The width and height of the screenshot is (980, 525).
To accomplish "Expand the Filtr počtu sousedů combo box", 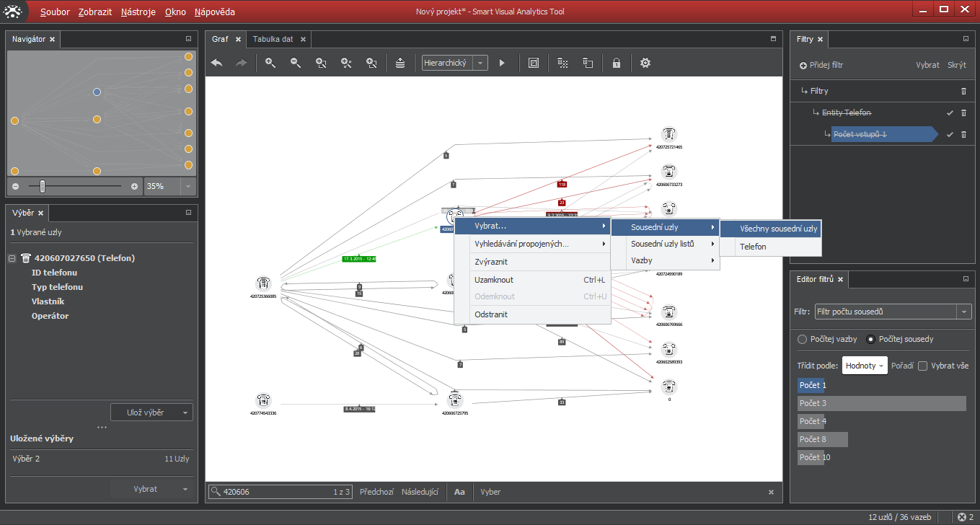I will (x=963, y=312).
